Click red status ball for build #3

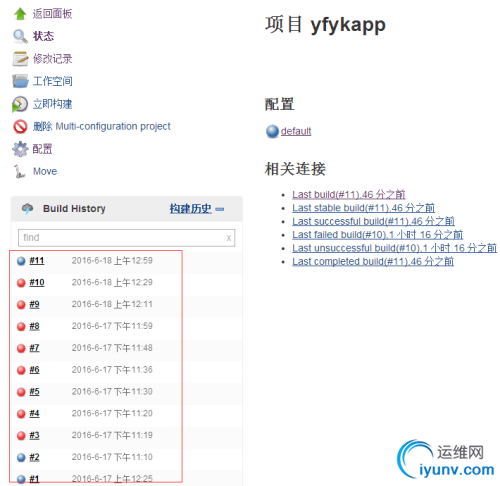tap(21, 436)
